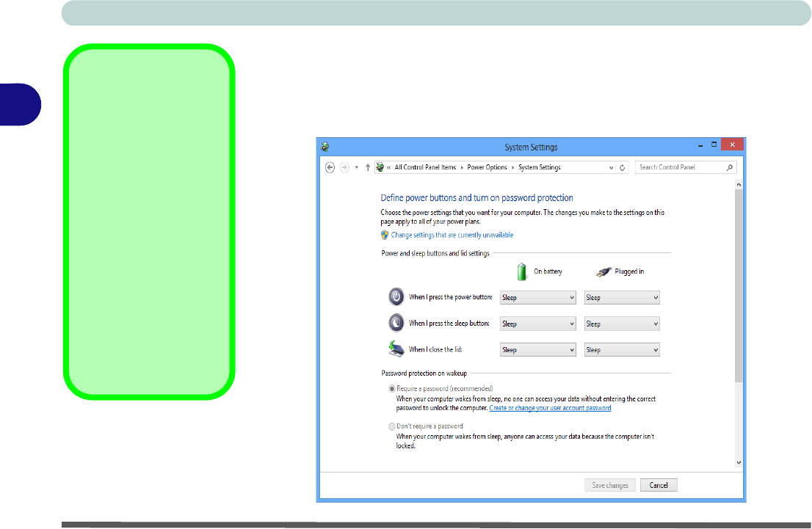Click Power Options in the breadcrumb path
Viewport: 812px width, 529px height.
click(487, 167)
